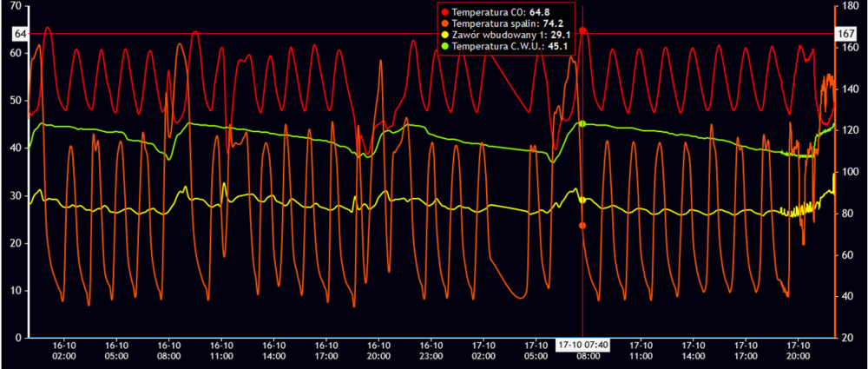Click the 17-10 07:40 crosshair time label

tap(582, 345)
